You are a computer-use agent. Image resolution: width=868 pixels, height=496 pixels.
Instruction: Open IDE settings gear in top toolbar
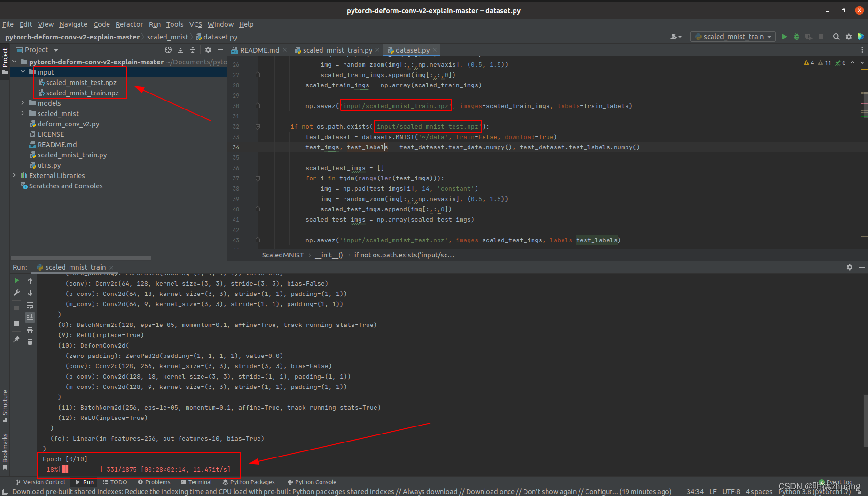point(849,37)
